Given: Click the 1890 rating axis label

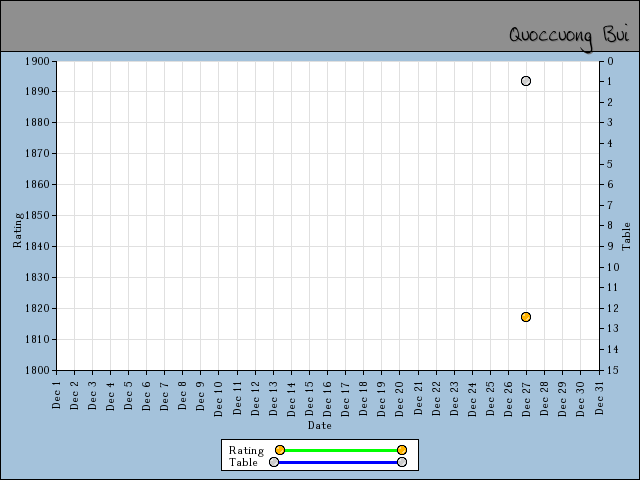Looking at the screenshot, I should 37,91.
